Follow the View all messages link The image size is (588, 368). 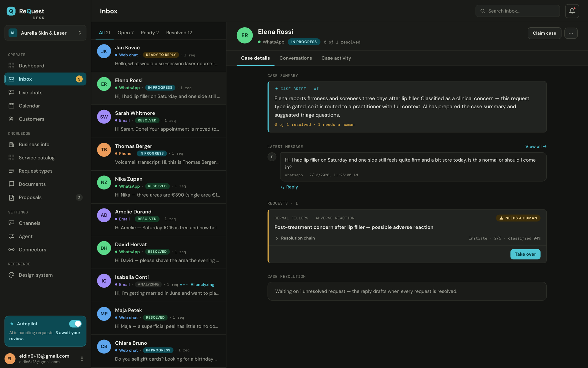[536, 147]
